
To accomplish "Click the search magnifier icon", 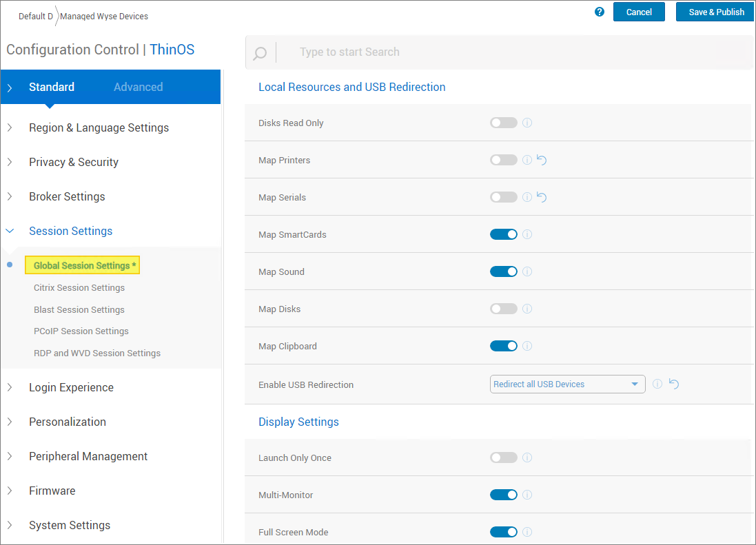I will pos(260,53).
